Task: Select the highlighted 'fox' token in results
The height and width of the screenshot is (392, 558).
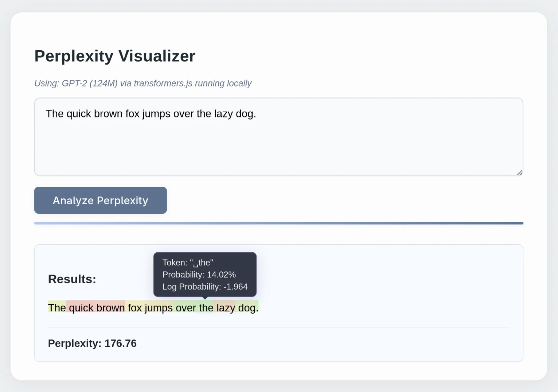Action: point(135,308)
